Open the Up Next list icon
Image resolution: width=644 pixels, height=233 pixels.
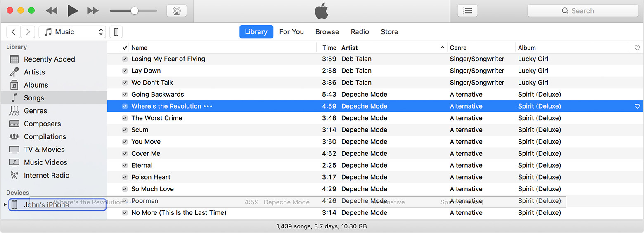468,11
